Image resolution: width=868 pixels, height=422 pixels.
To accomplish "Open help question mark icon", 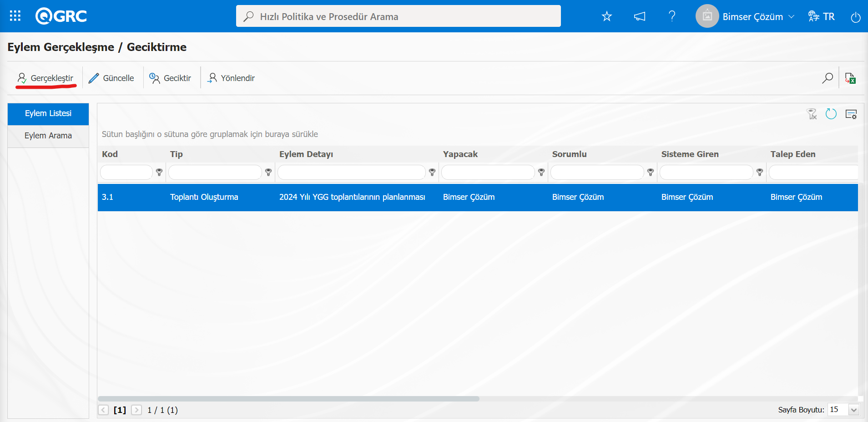I will 672,16.
